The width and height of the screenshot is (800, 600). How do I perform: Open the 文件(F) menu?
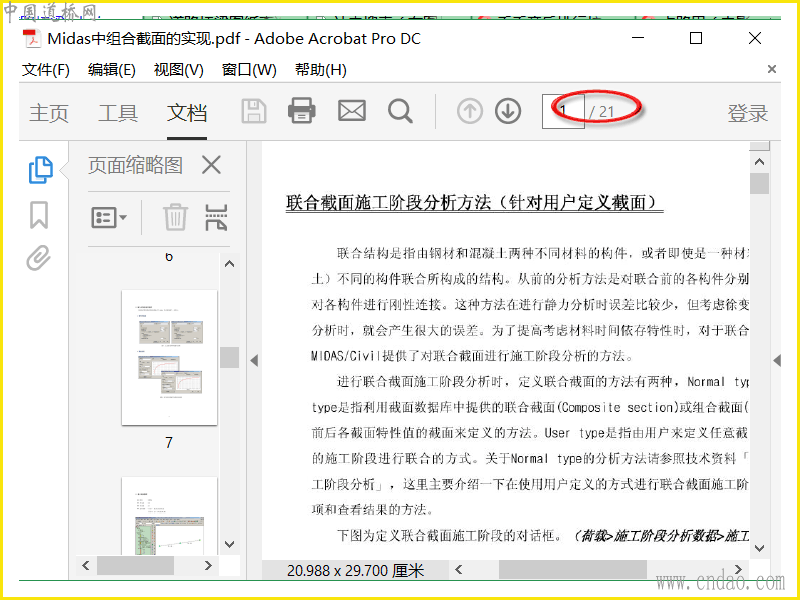[x=45, y=69]
